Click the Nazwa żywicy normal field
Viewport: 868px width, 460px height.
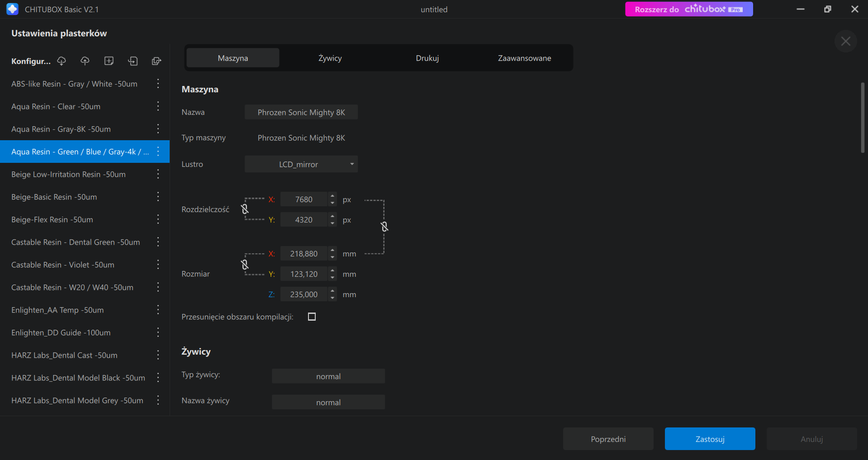click(328, 402)
